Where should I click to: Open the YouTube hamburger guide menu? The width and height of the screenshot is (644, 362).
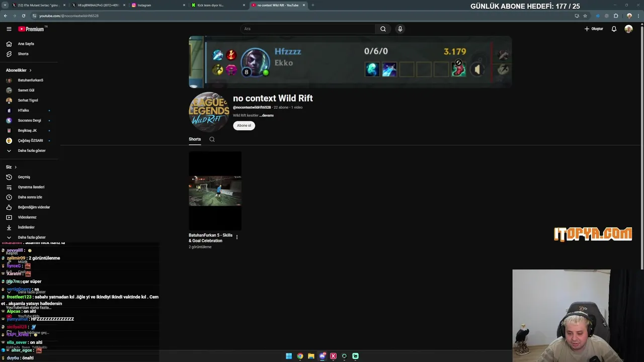[9, 29]
